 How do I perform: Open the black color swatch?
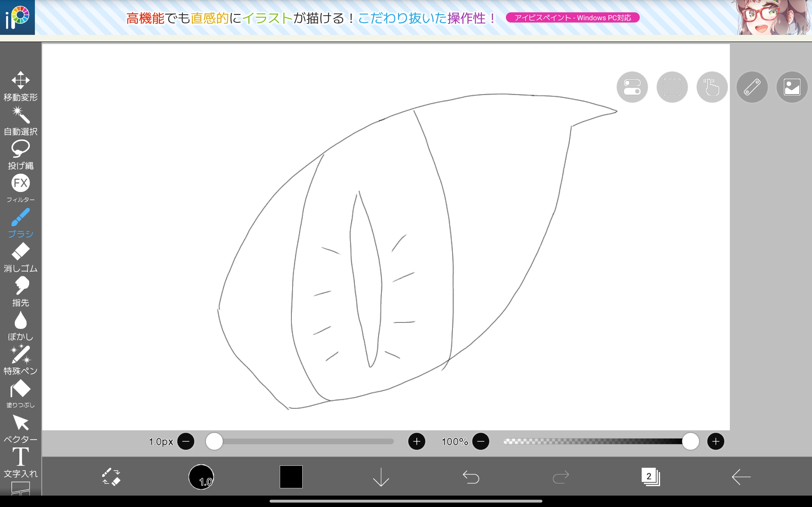(291, 477)
